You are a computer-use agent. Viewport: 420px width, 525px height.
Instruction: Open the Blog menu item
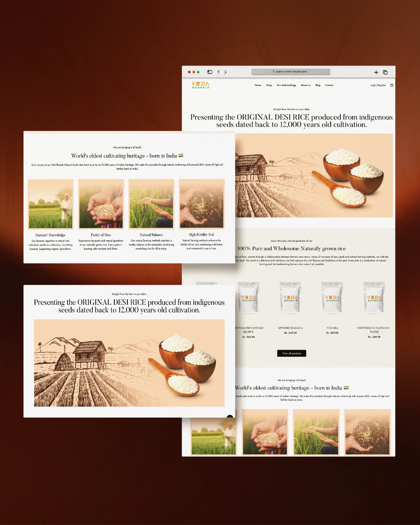click(318, 85)
